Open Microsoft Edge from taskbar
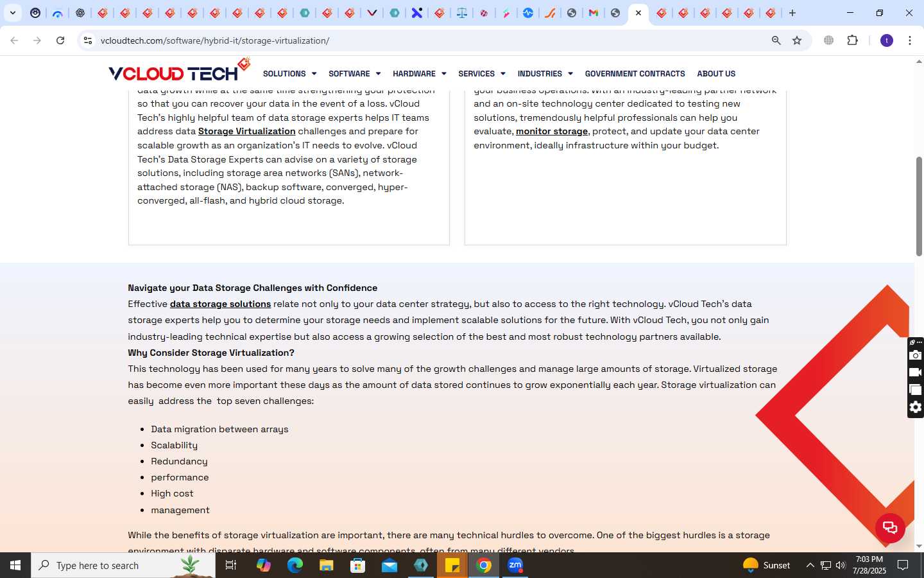This screenshot has width=924, height=578. (x=295, y=565)
